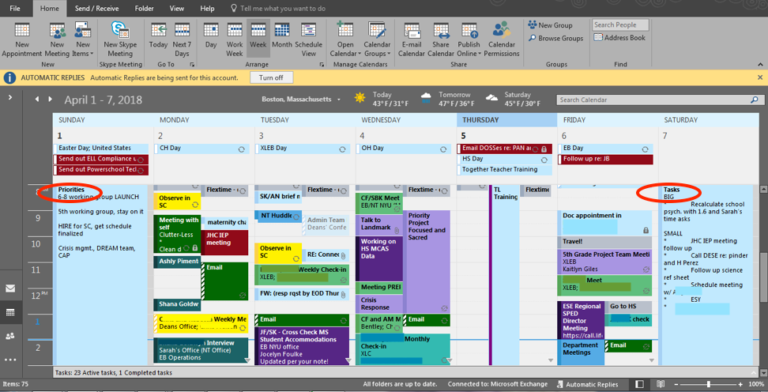
Task: Open the Calendar Permissions icon
Action: tap(502, 40)
